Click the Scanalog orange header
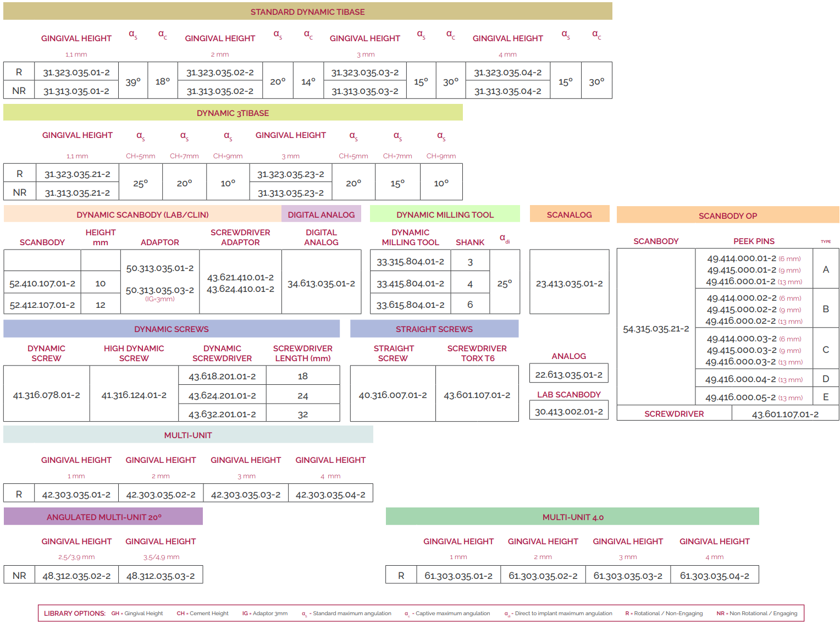The image size is (840, 624). click(x=569, y=214)
